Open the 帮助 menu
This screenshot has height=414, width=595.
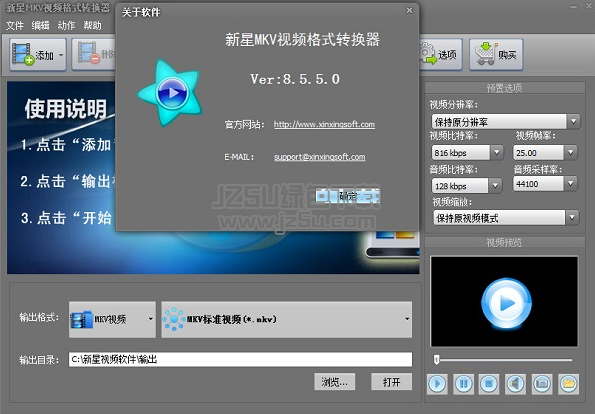pyautogui.click(x=92, y=25)
